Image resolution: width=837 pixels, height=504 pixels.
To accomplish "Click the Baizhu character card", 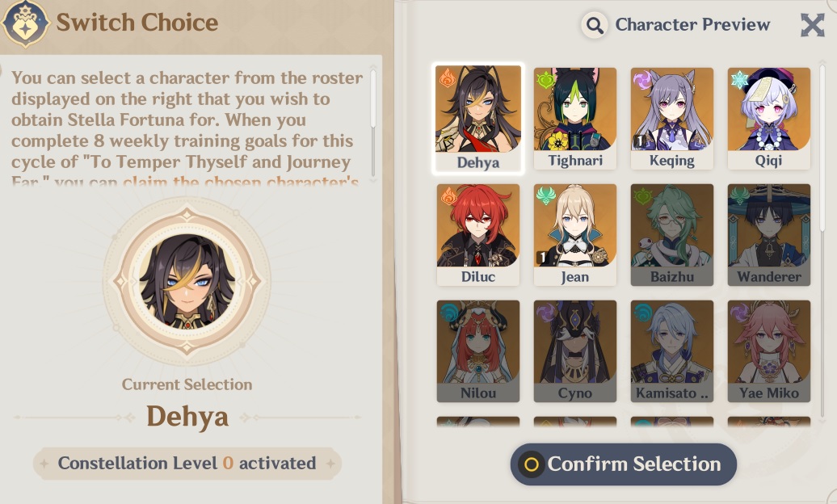I will click(672, 235).
